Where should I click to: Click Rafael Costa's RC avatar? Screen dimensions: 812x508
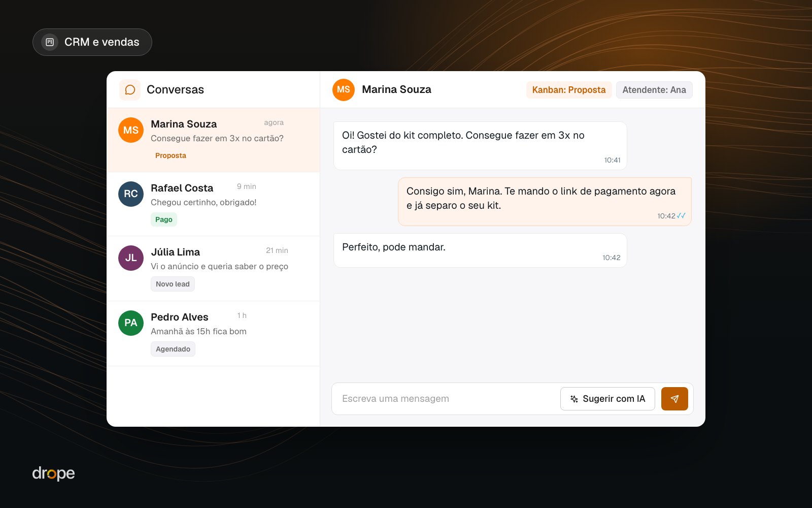(131, 194)
